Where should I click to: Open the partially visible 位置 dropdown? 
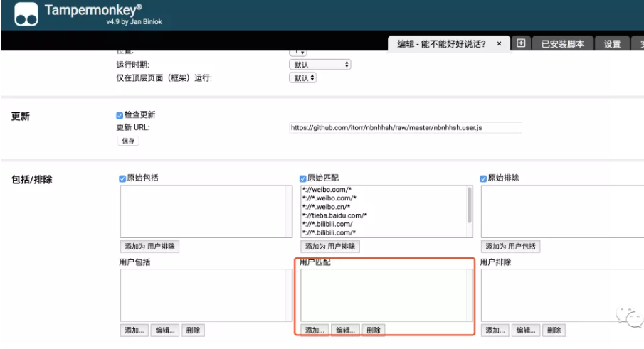tap(298, 53)
